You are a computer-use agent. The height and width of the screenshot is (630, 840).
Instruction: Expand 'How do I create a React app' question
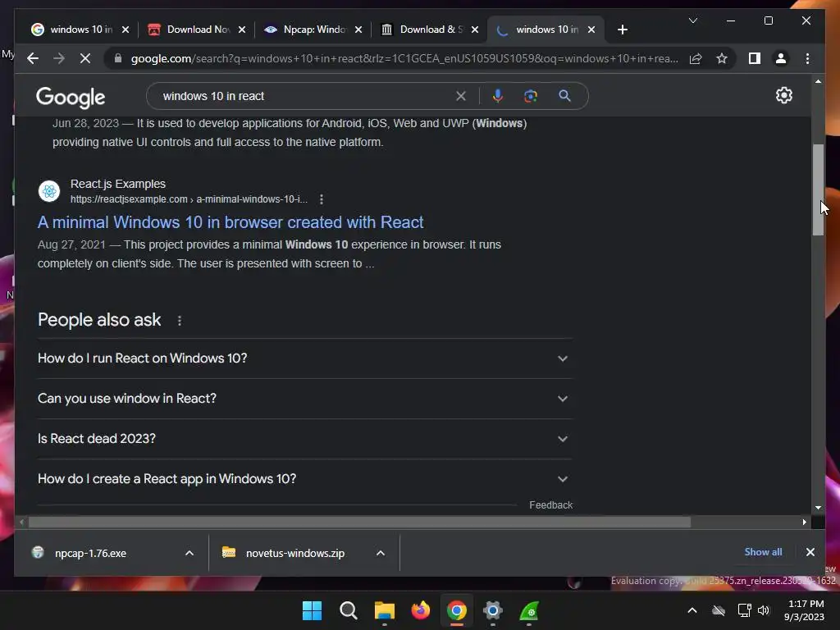305,479
